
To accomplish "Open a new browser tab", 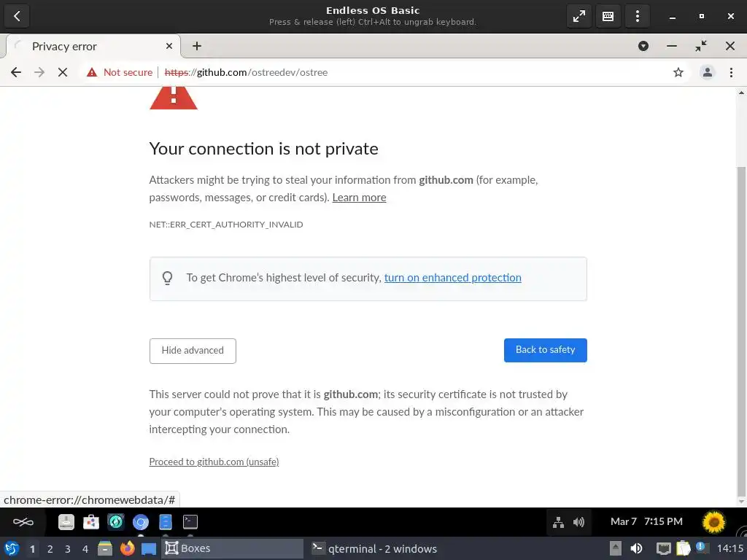I will 197,46.
